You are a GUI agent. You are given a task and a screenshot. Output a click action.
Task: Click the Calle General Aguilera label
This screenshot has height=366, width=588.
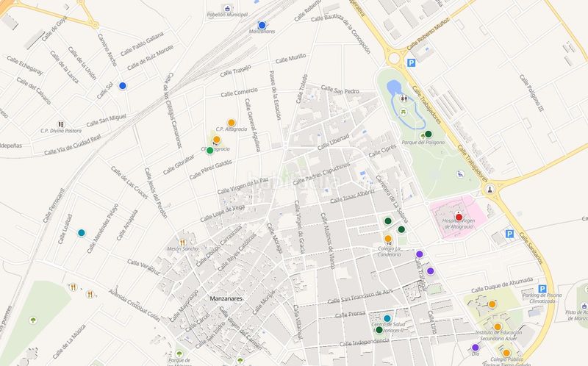pyautogui.click(x=252, y=125)
